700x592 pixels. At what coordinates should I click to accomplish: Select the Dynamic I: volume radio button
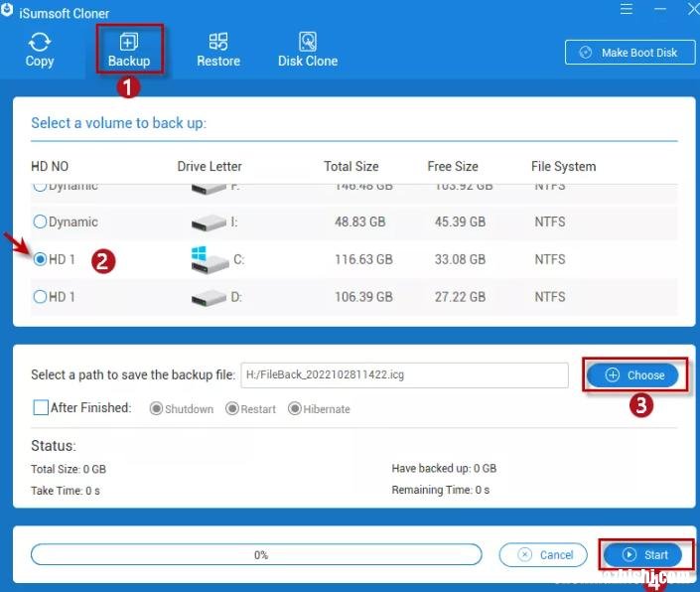[x=41, y=222]
